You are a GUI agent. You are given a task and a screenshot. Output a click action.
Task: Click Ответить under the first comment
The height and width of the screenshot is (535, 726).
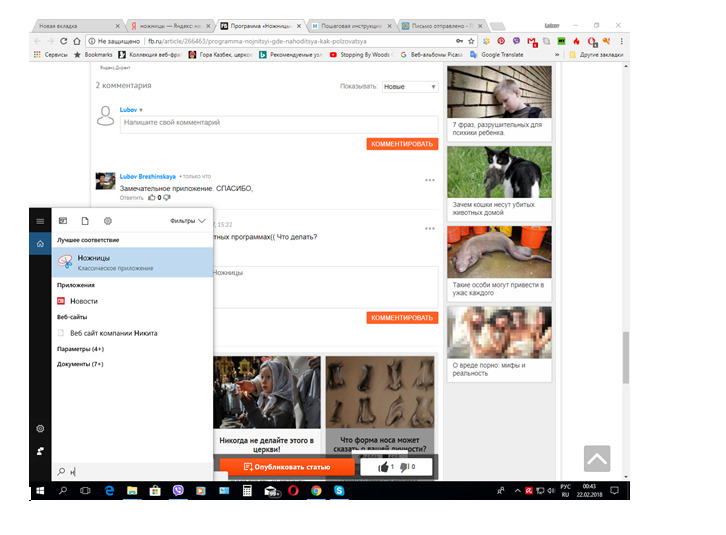[x=131, y=198]
